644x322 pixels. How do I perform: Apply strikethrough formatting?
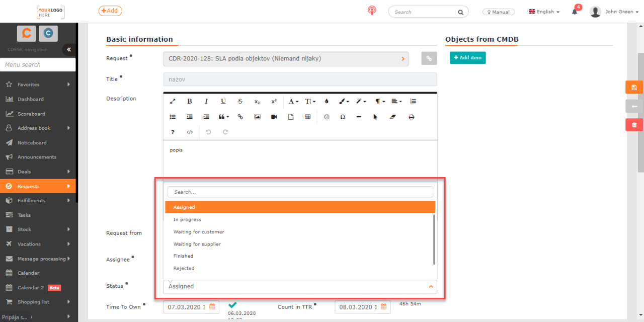point(240,101)
